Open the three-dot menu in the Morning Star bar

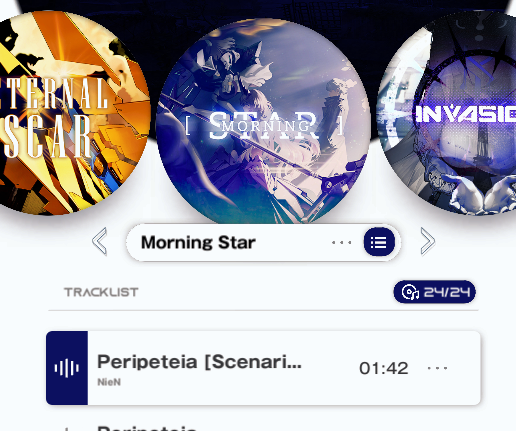coord(342,243)
